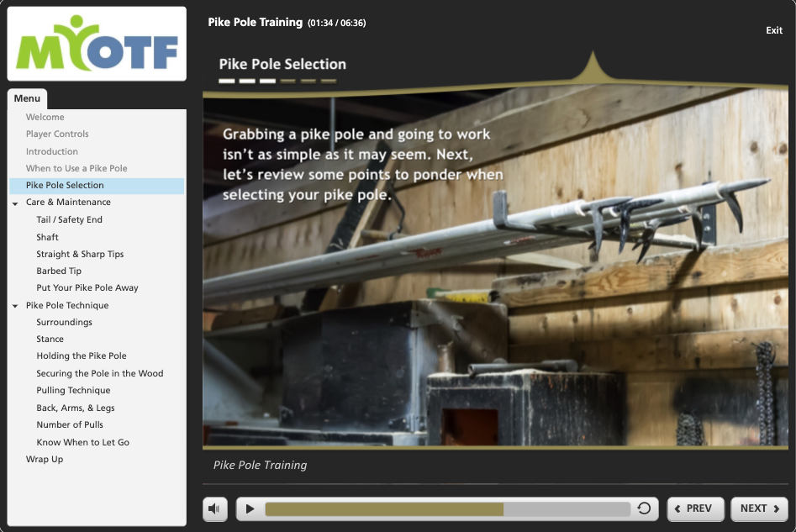The image size is (796, 532).
Task: Replay the slide with the circular arrow icon
Action: 644,508
